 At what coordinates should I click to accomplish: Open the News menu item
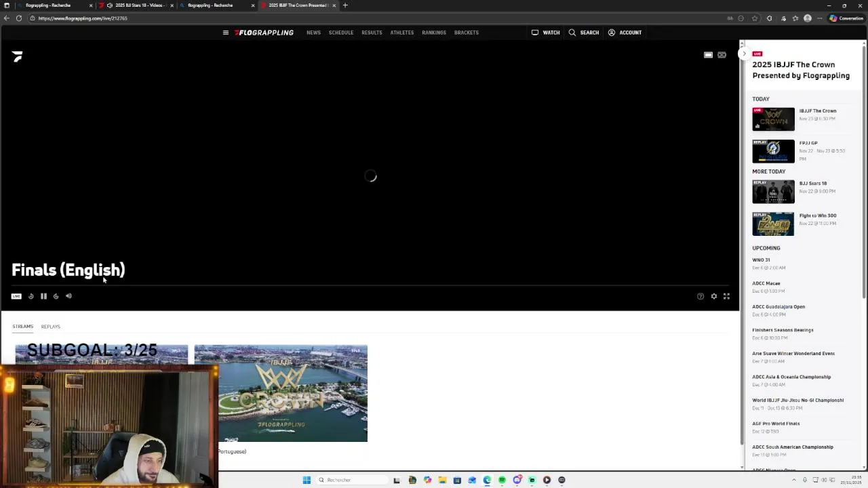pyautogui.click(x=313, y=33)
